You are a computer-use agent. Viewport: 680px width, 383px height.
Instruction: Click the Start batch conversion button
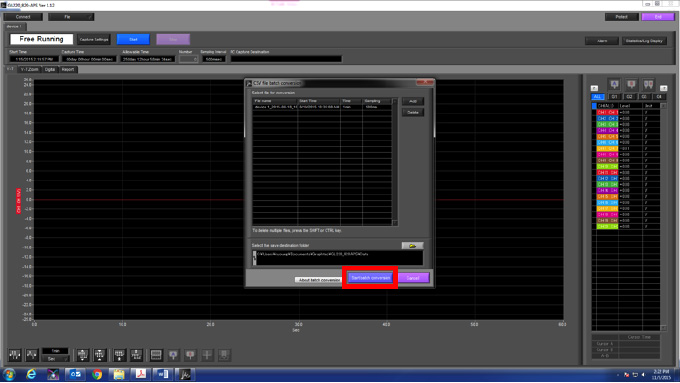(370, 278)
